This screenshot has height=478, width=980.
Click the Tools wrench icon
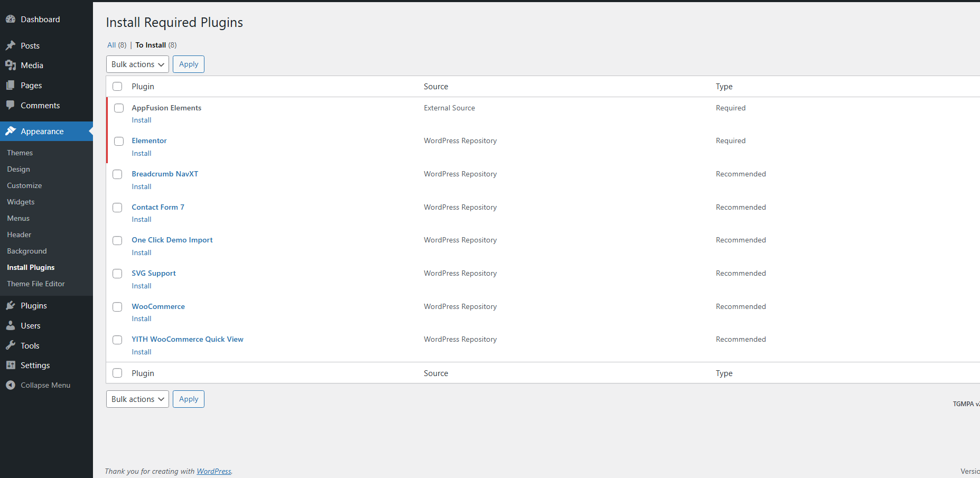(x=11, y=345)
